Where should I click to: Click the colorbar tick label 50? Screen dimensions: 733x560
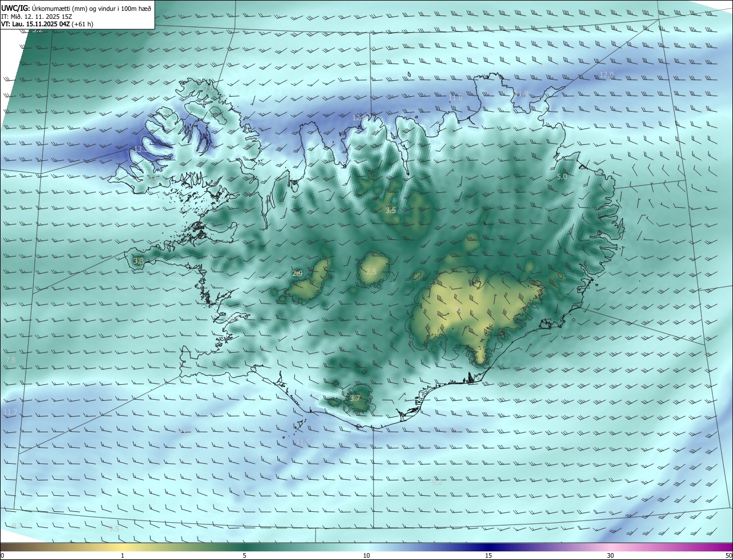[x=728, y=555]
